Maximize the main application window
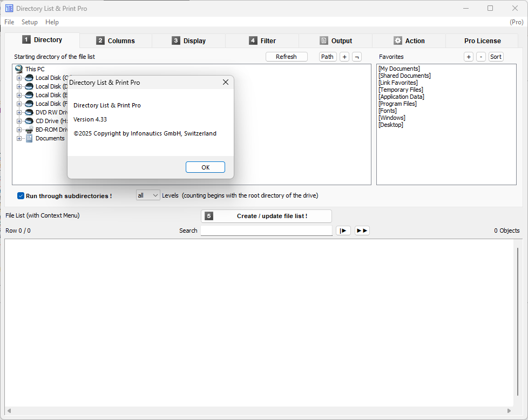 [490, 8]
